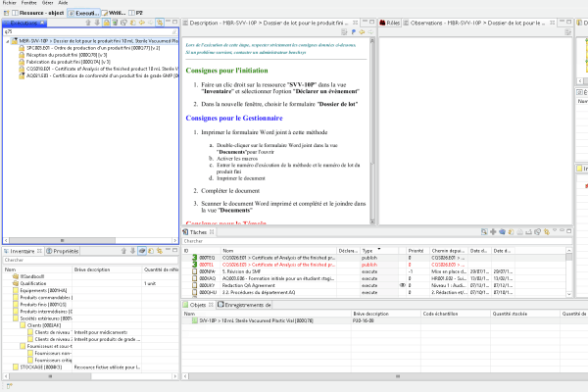This screenshot has width=588, height=392.
Task: Click the Exécutions search field containing q75
Action: (x=90, y=32)
